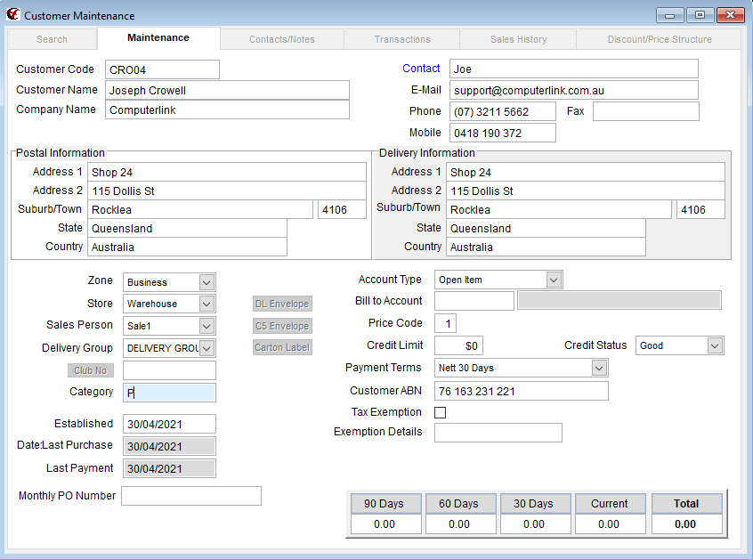Click the Monthly PO Number field
Viewport: 753px width, 560px height.
pyautogui.click(x=191, y=496)
